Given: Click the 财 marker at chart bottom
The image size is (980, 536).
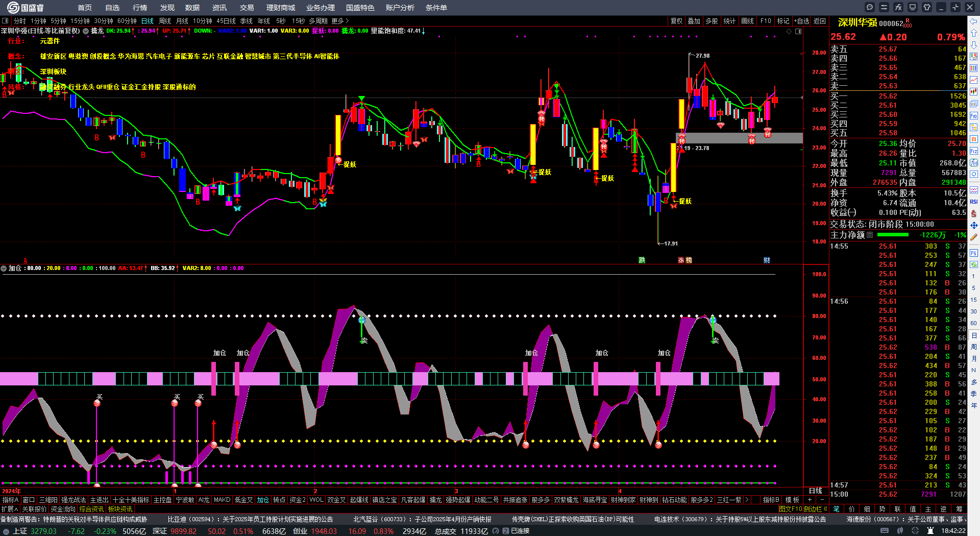Looking at the screenshot, I should coord(767,260).
